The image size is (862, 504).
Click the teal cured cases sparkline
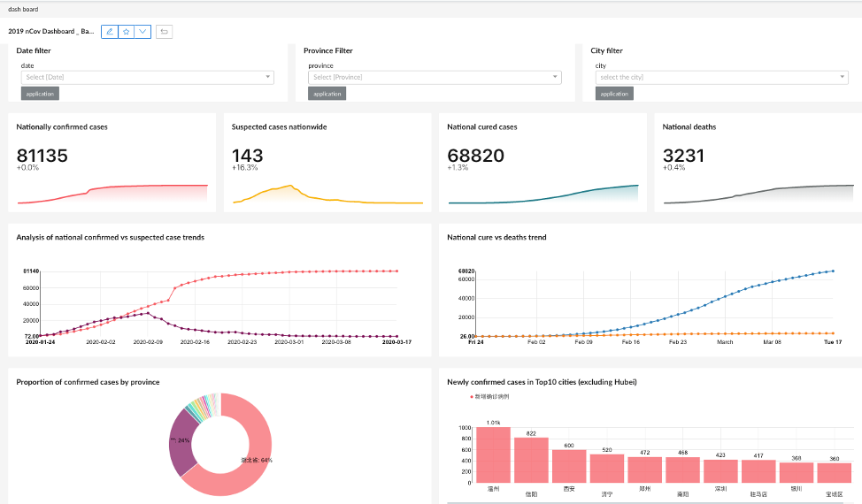[x=543, y=194]
